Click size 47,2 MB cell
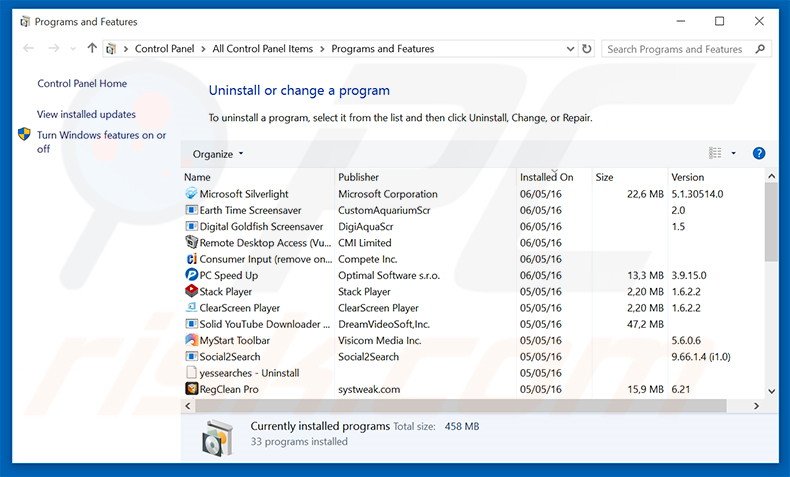Image resolution: width=790 pixels, height=477 pixels. (x=645, y=324)
